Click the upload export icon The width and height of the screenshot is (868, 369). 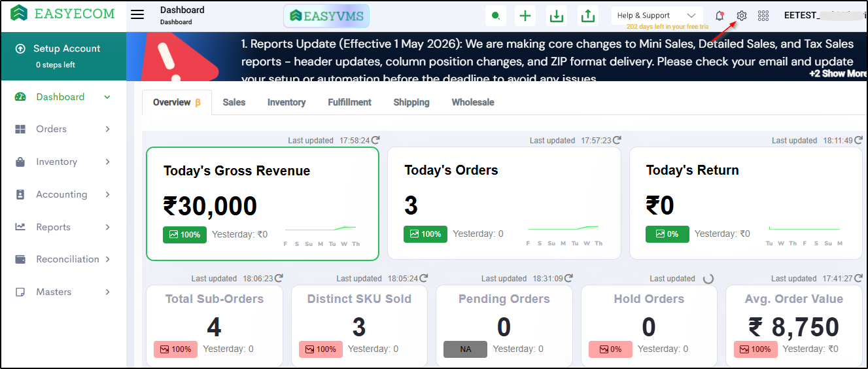pyautogui.click(x=588, y=16)
